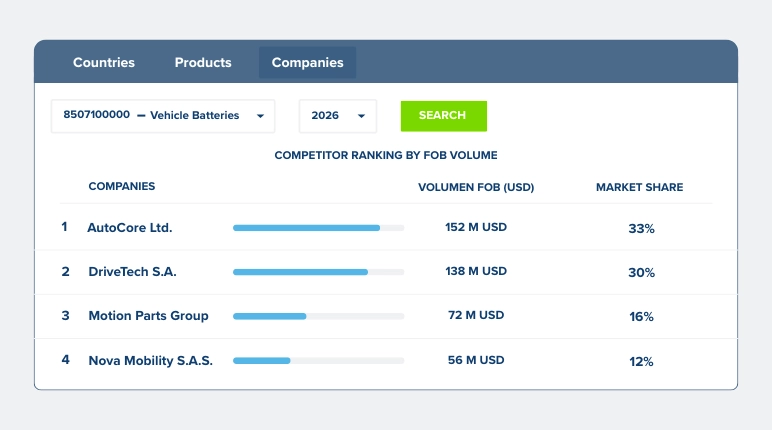Click Motion Parts Group progress bar
The width and height of the screenshot is (772, 430).
pyautogui.click(x=319, y=316)
